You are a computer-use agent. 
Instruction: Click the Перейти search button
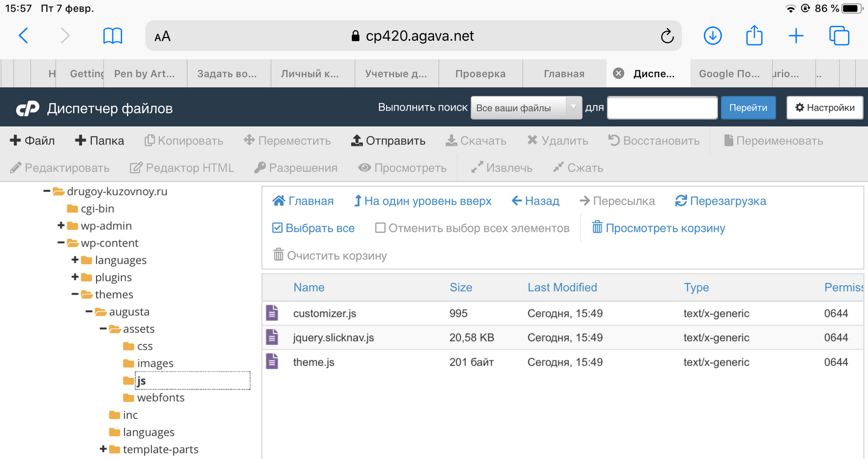click(748, 108)
